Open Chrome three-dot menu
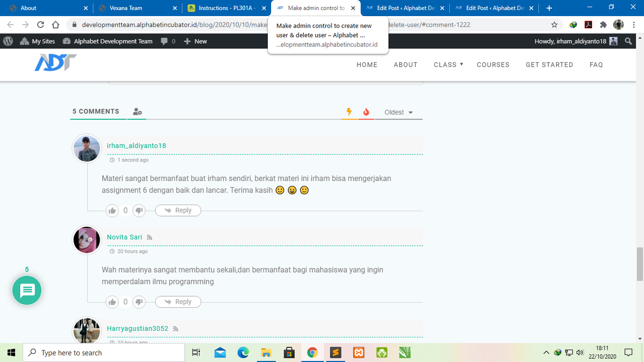The width and height of the screenshot is (644, 362). pyautogui.click(x=634, y=25)
